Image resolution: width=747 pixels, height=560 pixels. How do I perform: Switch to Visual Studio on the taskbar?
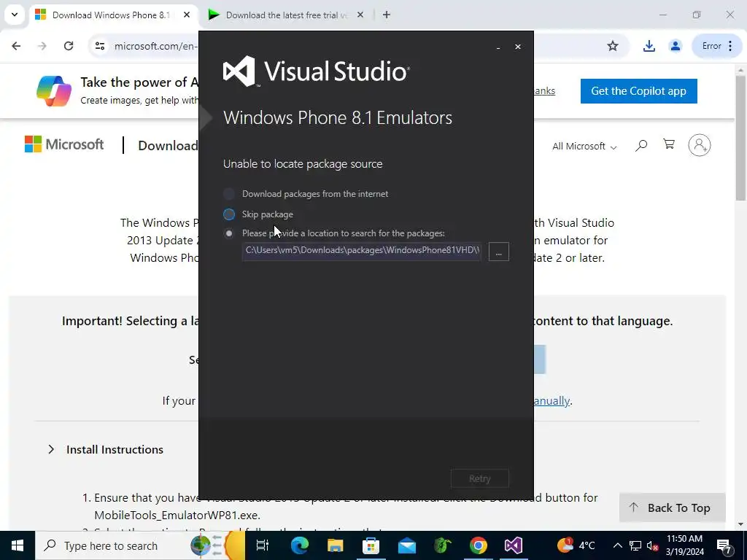(x=514, y=545)
